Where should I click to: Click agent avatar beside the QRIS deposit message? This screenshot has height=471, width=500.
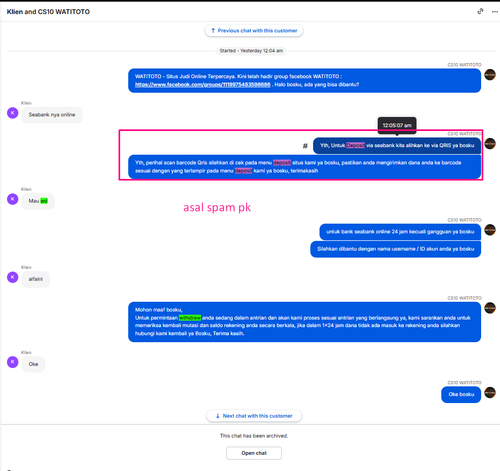tap(490, 144)
